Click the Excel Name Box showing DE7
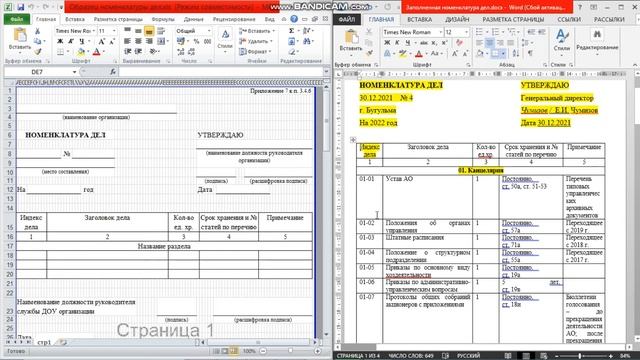The height and width of the screenshot is (360, 640). pos(37,72)
